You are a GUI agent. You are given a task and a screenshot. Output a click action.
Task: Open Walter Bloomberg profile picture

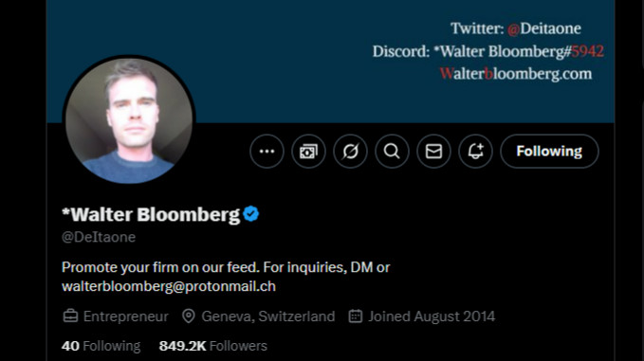coord(129,119)
